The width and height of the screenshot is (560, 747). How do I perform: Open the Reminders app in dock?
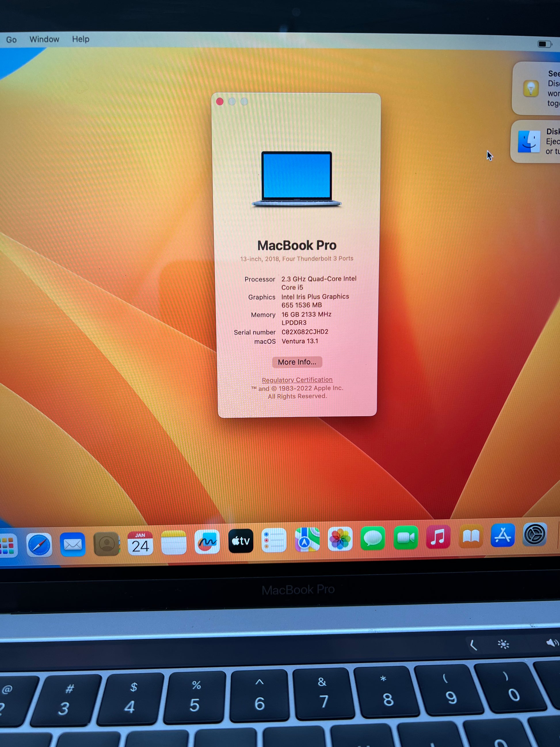click(x=274, y=540)
